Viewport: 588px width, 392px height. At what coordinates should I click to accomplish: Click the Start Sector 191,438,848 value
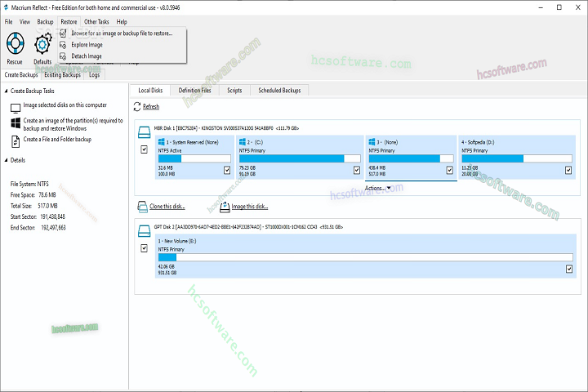point(52,216)
